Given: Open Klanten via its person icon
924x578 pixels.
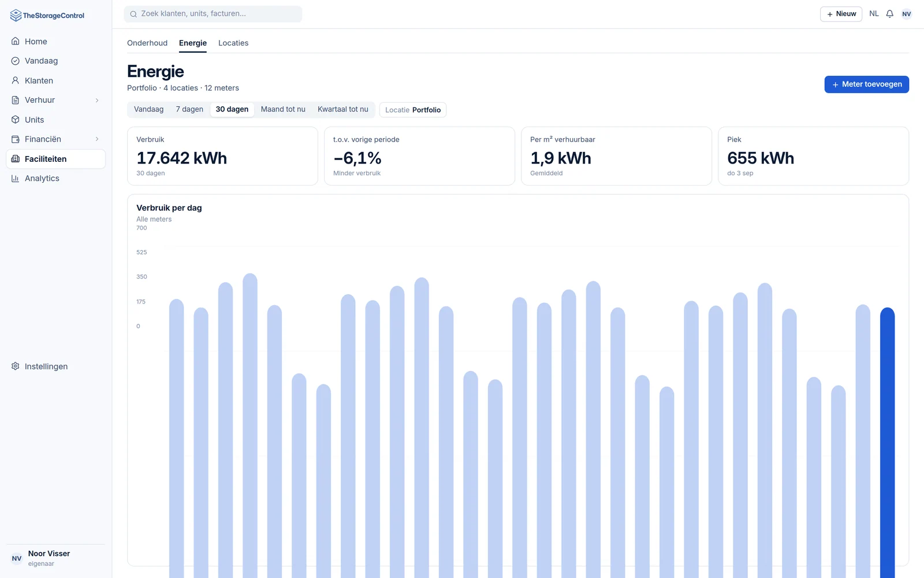Looking at the screenshot, I should pyautogui.click(x=16, y=80).
